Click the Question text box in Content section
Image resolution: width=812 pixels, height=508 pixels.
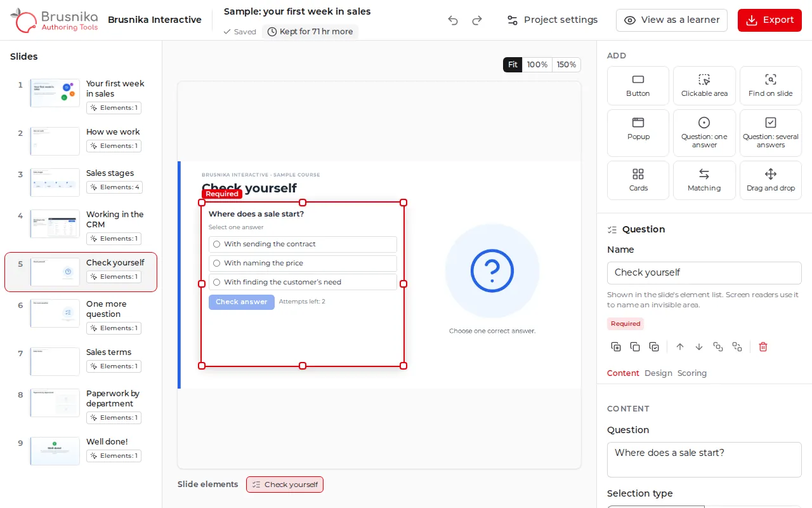(x=704, y=460)
